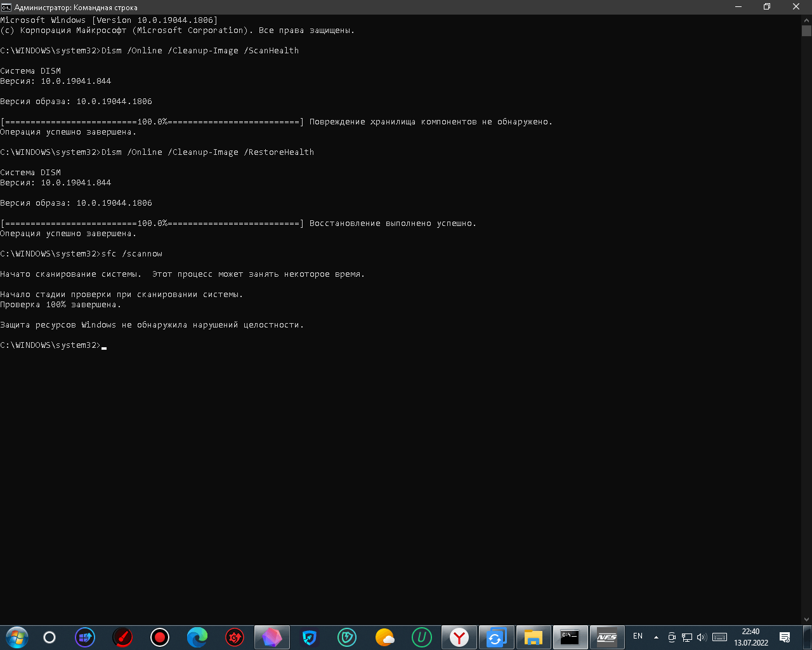The height and width of the screenshot is (650, 812).
Task: Close the Command Prompt window
Action: pos(796,7)
